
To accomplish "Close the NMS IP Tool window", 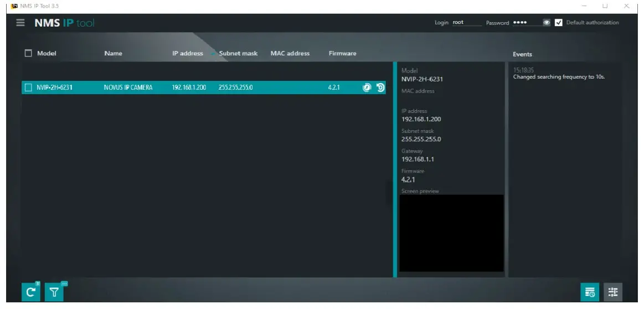I will coord(626,6).
